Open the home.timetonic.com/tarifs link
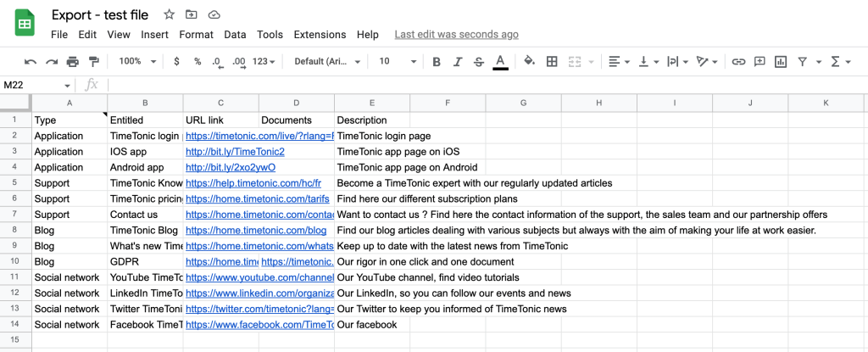Image resolution: width=868 pixels, height=352 pixels. click(x=258, y=199)
